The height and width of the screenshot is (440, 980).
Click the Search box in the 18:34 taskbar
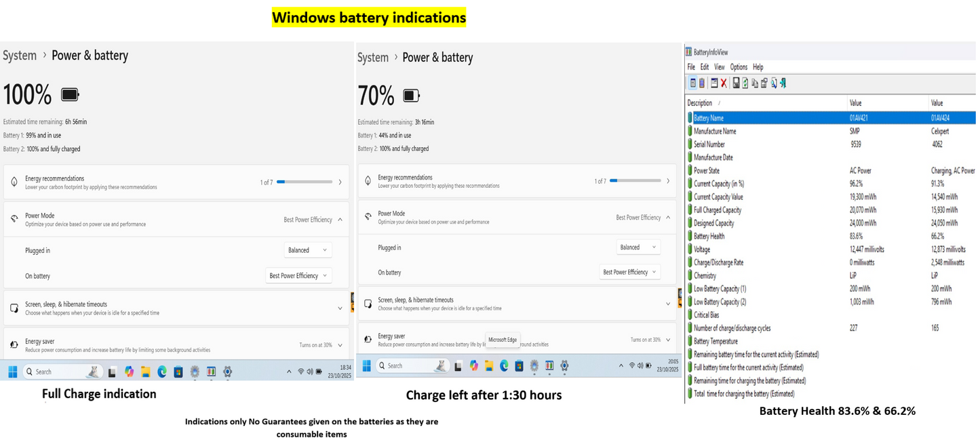click(62, 372)
